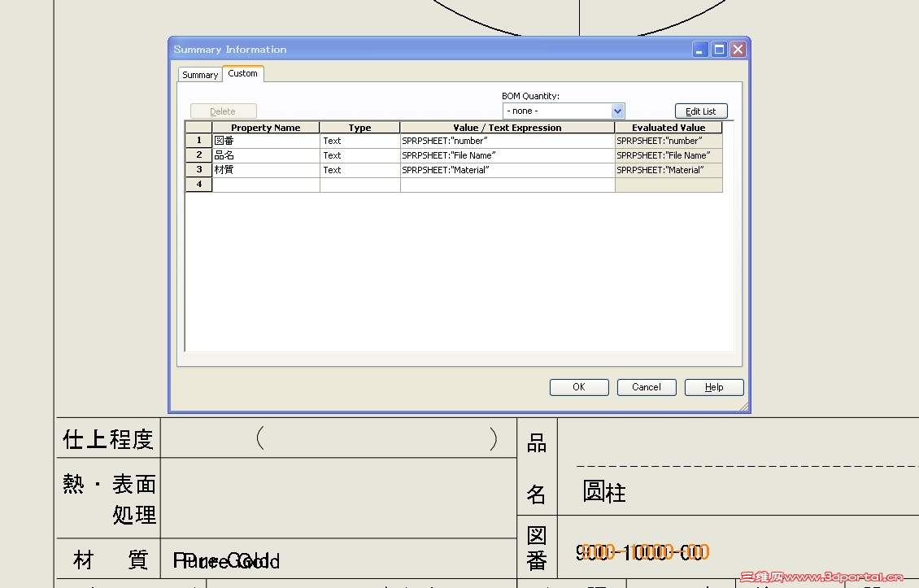Click the 圓柱 text in drawing title block
The width and height of the screenshot is (919, 588).
coord(604,491)
